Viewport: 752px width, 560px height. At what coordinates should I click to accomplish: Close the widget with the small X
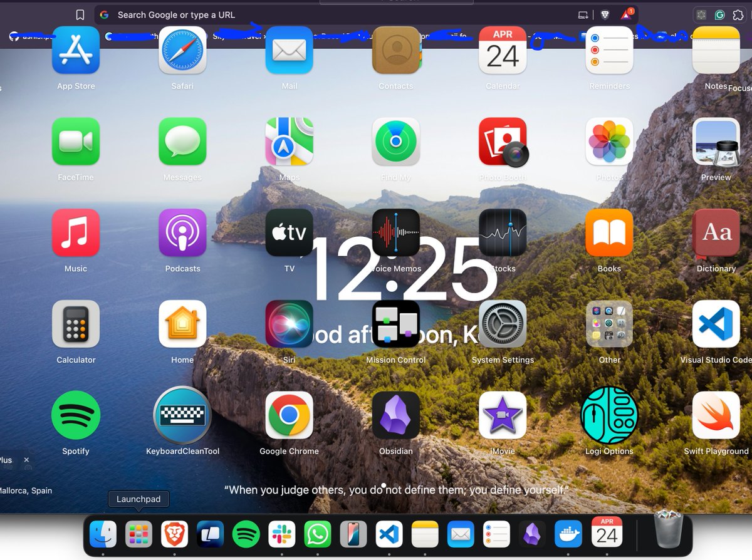point(26,460)
